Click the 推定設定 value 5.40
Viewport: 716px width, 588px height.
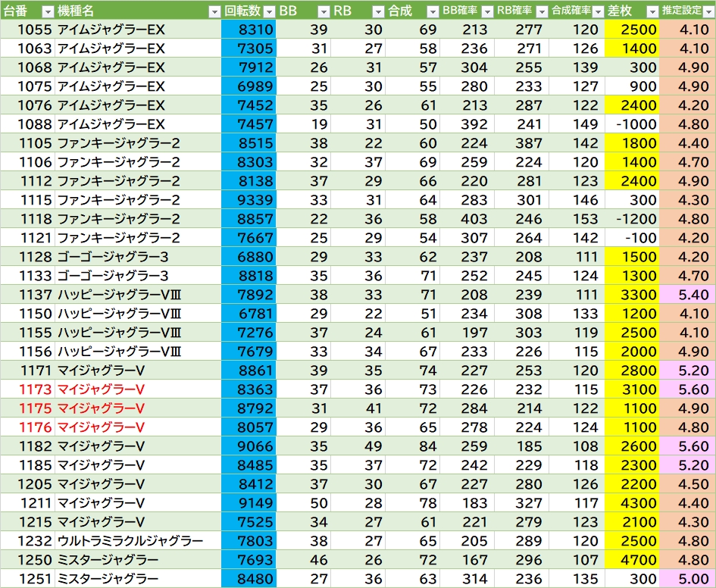tap(693, 295)
